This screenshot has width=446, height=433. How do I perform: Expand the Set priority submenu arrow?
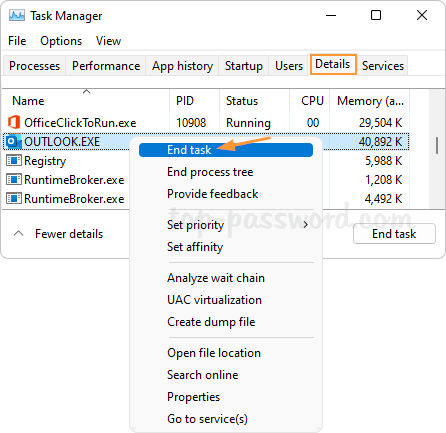coord(305,225)
